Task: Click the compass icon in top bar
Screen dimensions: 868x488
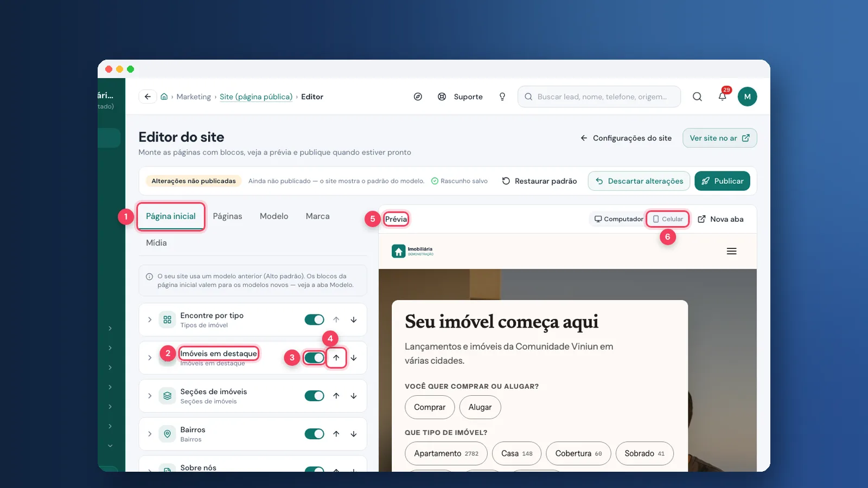Action: coord(418,97)
